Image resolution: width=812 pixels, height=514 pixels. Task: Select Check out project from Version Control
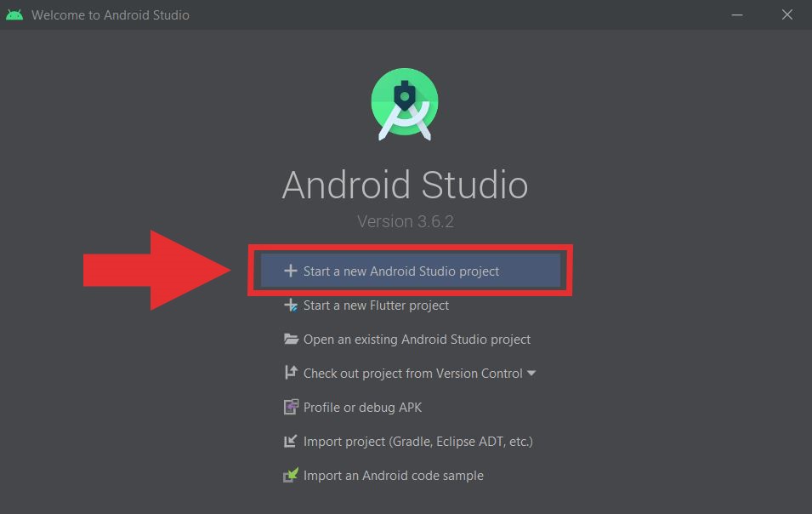(412, 373)
